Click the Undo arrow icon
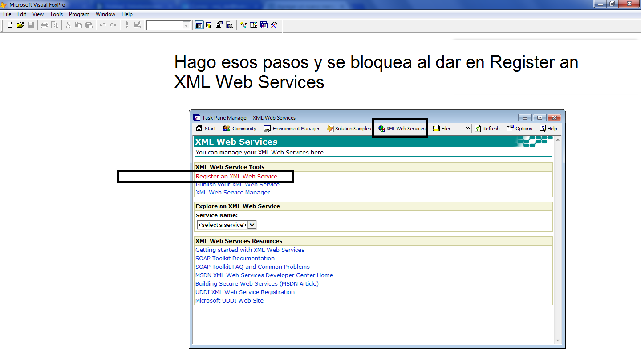The height and width of the screenshot is (364, 641). point(103,25)
